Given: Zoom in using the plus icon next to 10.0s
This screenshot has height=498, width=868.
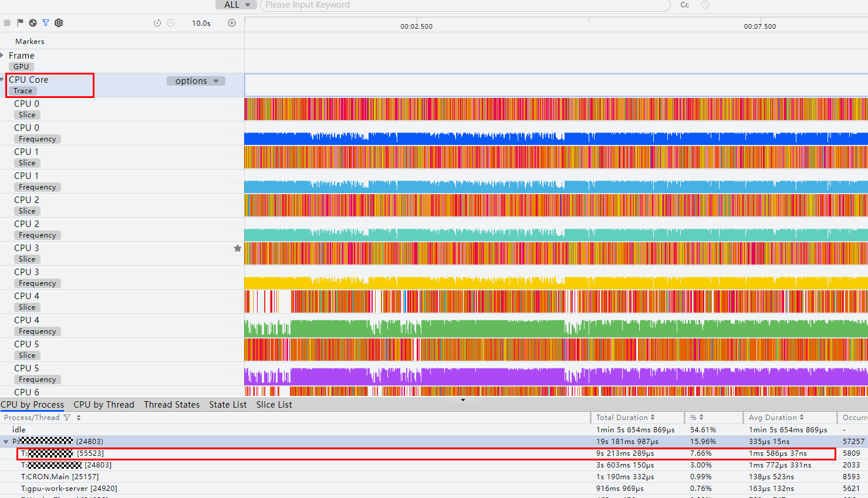Looking at the screenshot, I should point(232,23).
